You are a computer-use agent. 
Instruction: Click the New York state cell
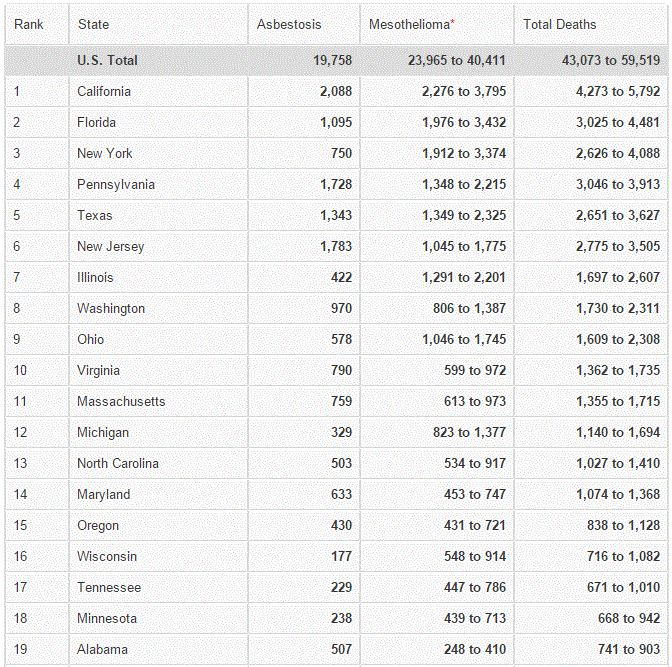tap(104, 153)
